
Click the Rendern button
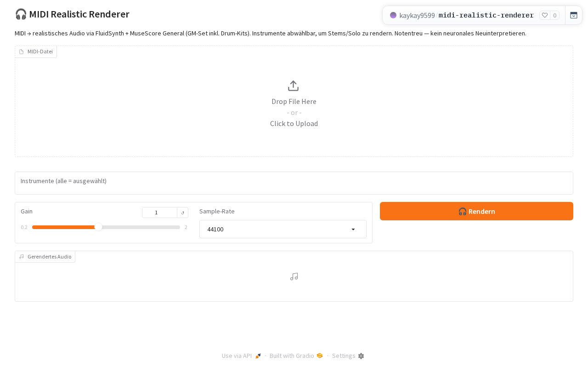pos(476,211)
